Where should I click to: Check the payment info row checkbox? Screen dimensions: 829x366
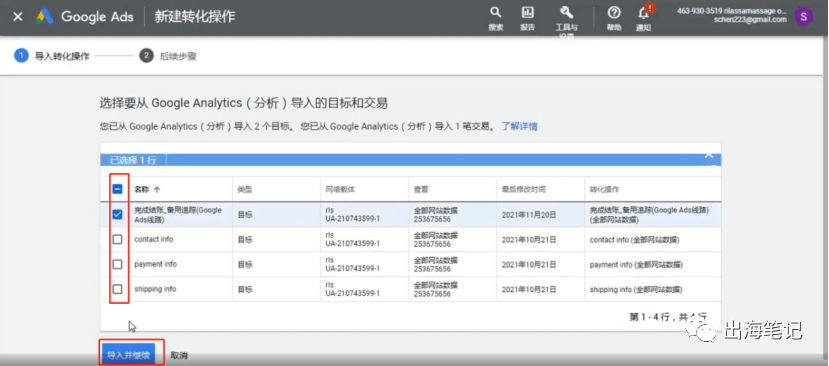pos(117,264)
